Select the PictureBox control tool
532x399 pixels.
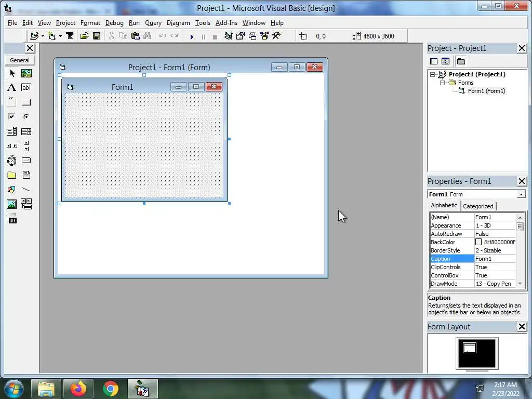[26, 73]
